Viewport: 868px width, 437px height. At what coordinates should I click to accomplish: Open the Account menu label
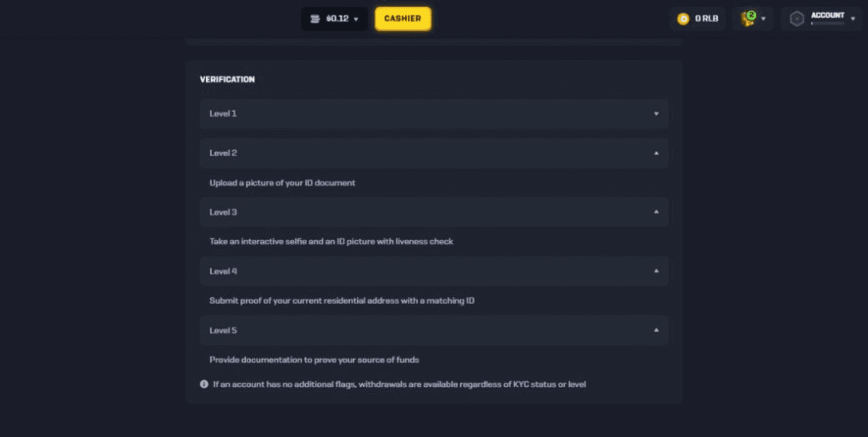coord(827,15)
